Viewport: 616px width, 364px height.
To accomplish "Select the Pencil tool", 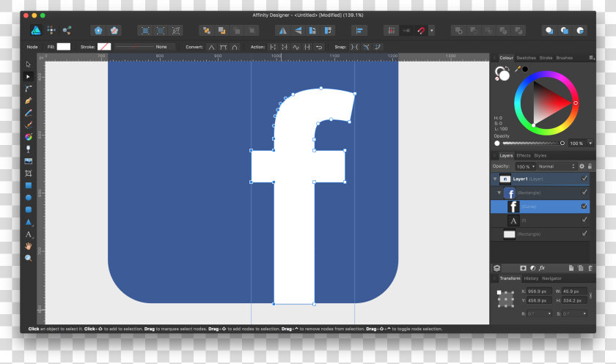I will (x=29, y=113).
